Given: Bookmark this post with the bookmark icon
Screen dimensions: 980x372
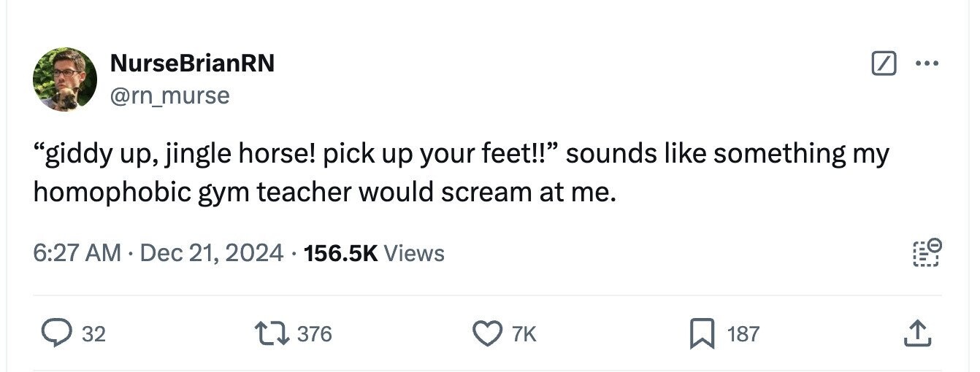Looking at the screenshot, I should (x=704, y=334).
